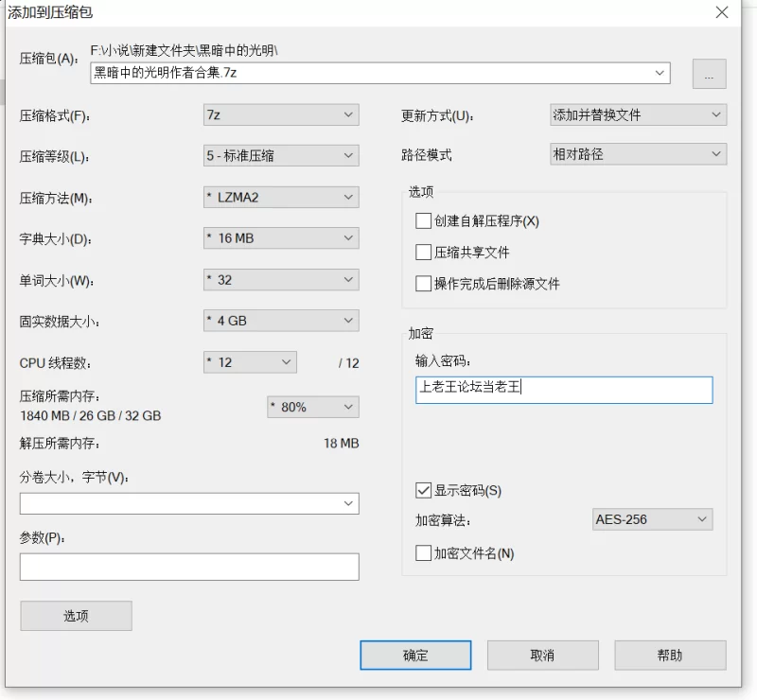This screenshot has width=757, height=700.
Task: Expand the 字典大小 16 MB dropdown
Action: (x=281, y=238)
